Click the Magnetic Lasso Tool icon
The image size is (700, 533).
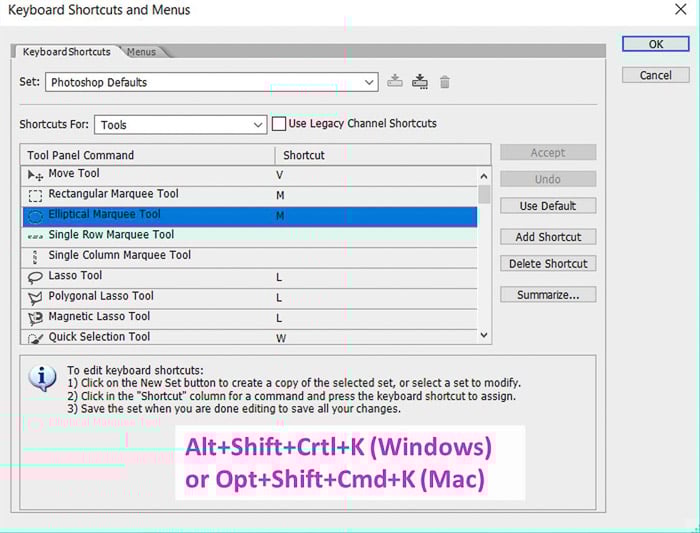35,318
